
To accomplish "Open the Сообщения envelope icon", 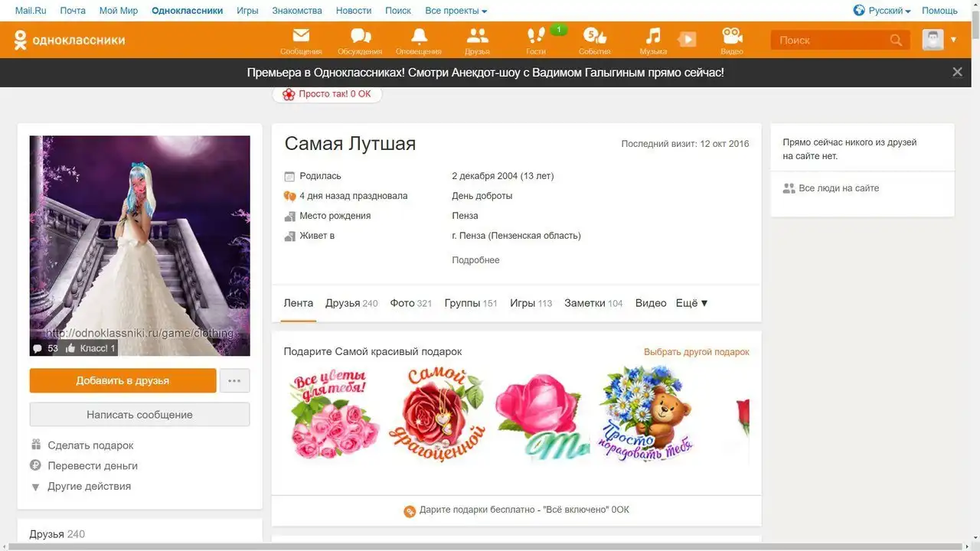I will click(301, 37).
